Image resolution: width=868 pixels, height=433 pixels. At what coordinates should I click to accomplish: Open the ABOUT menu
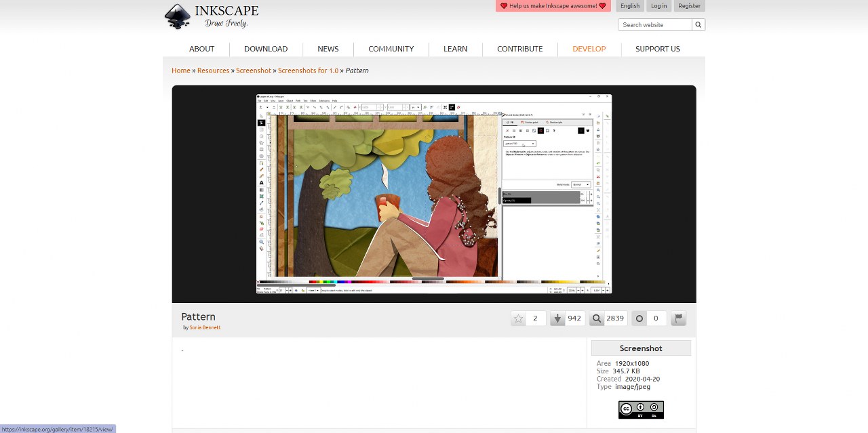tap(201, 49)
